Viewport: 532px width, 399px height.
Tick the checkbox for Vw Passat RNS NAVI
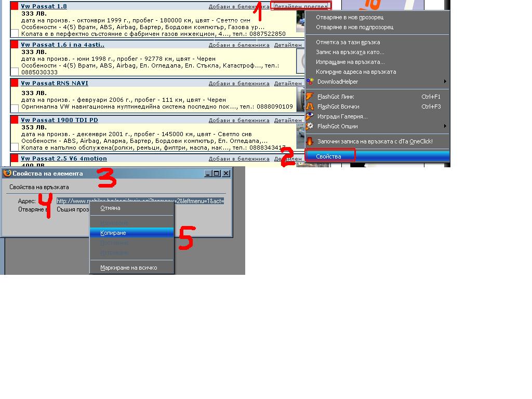coord(15,108)
